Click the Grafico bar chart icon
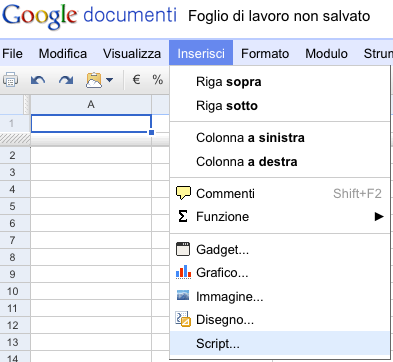 pos(183,272)
